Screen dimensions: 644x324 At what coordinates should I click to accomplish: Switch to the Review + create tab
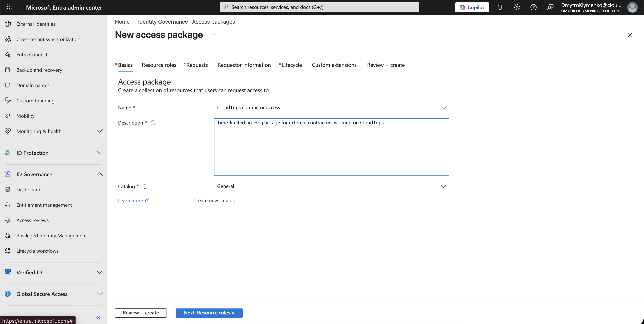click(386, 65)
